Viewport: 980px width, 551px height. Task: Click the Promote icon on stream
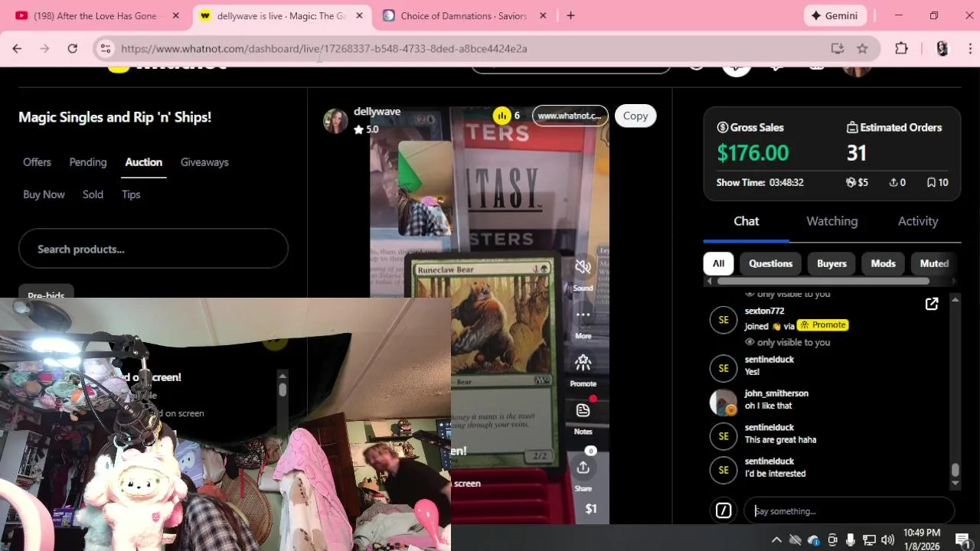pos(583,362)
